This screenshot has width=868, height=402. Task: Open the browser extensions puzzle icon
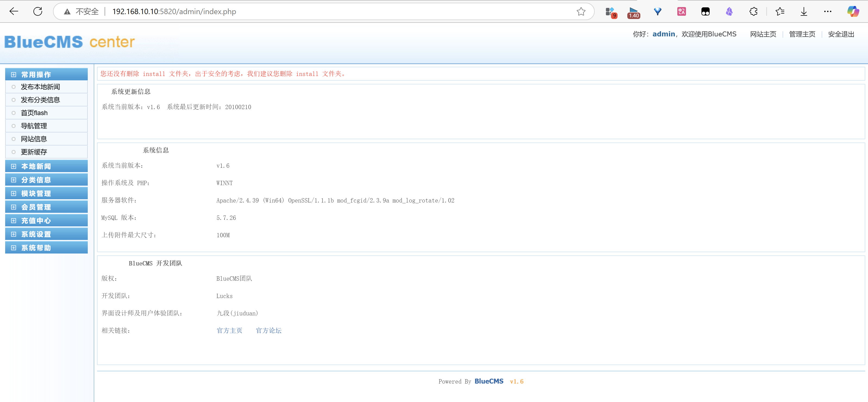click(753, 11)
